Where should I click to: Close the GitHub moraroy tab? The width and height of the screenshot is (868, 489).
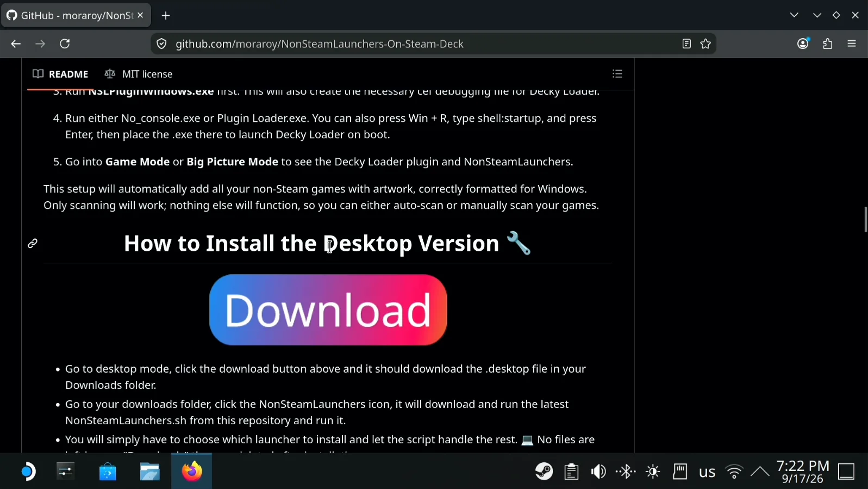click(140, 15)
